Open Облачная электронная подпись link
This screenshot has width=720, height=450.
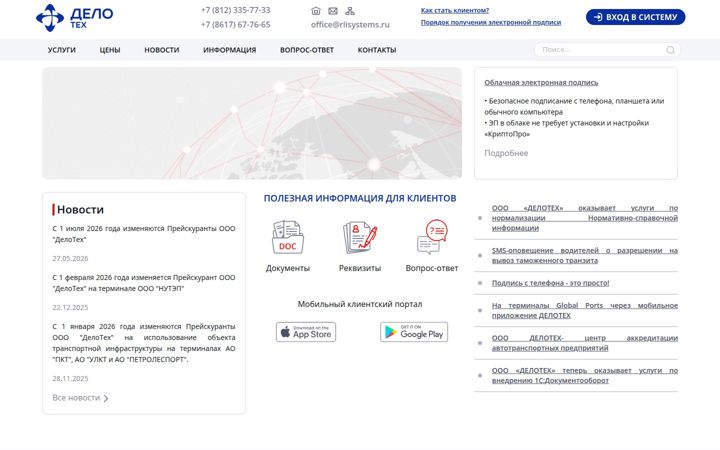coord(541,83)
